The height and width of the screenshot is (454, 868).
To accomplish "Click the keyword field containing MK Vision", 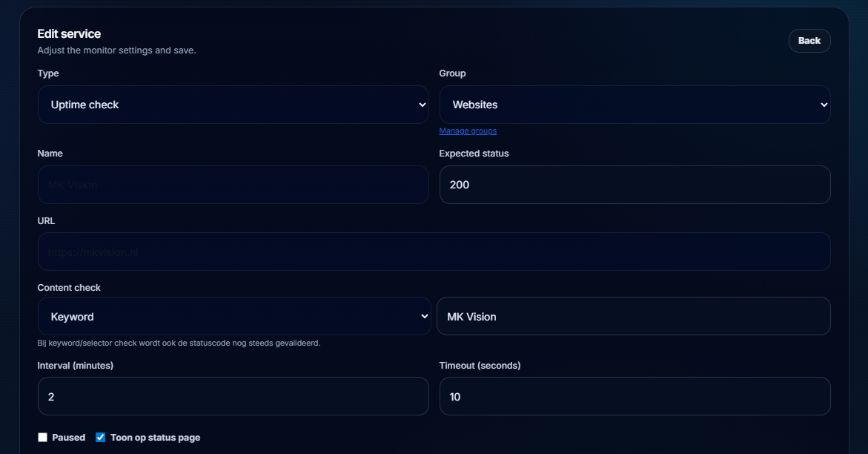I will coord(633,316).
